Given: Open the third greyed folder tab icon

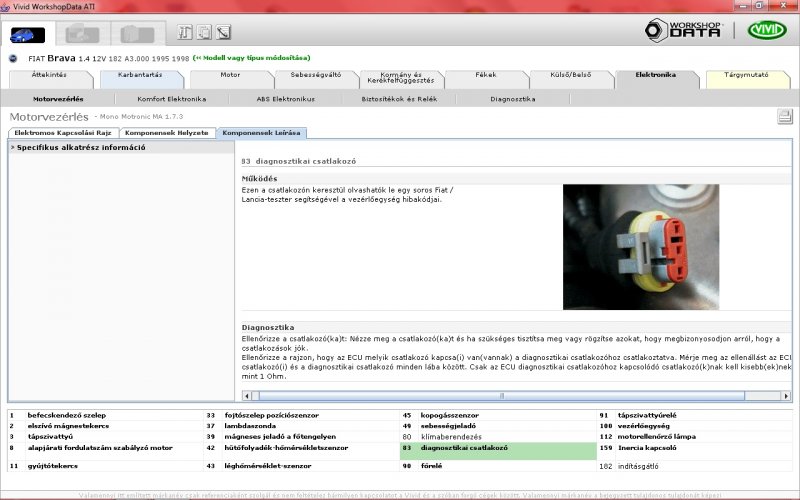Looking at the screenshot, I should coord(137,35).
